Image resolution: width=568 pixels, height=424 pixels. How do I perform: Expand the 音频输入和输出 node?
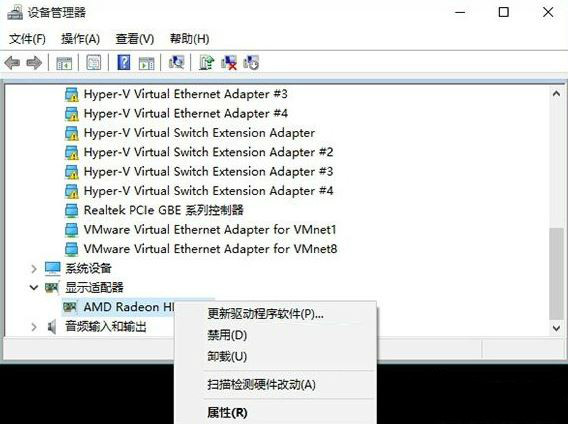coord(34,327)
